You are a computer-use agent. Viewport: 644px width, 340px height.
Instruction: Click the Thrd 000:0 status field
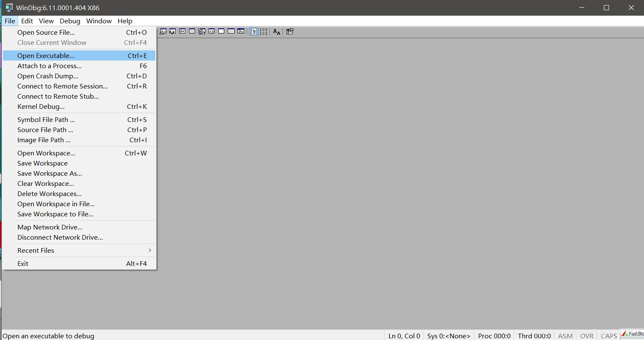point(534,336)
